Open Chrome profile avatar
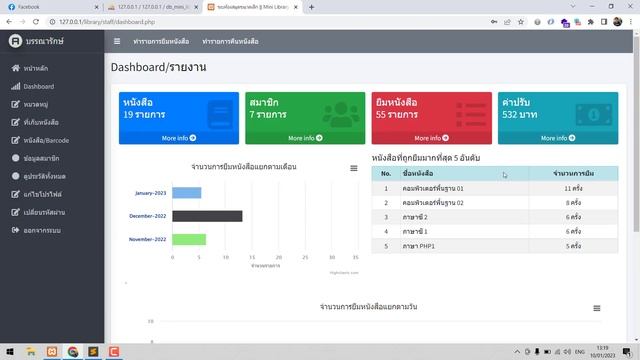Image resolution: width=640 pixels, height=360 pixels. point(618,22)
